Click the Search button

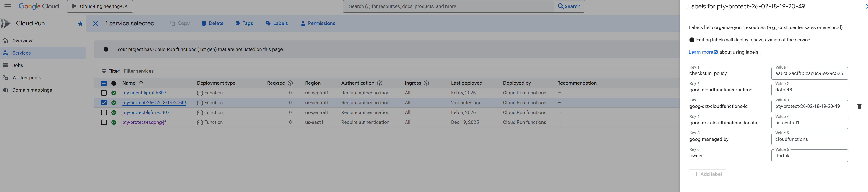[569, 6]
